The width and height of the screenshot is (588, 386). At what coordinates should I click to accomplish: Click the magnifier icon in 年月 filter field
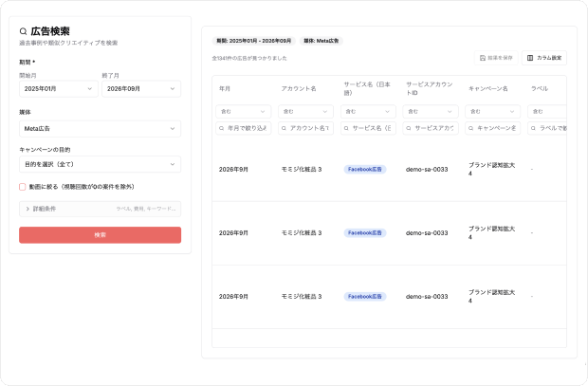pos(222,128)
